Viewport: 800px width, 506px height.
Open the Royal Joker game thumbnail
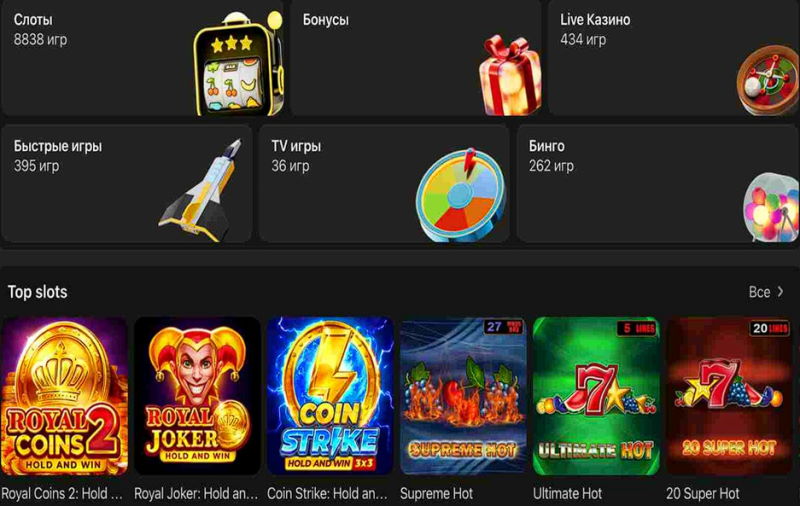pos(197,396)
